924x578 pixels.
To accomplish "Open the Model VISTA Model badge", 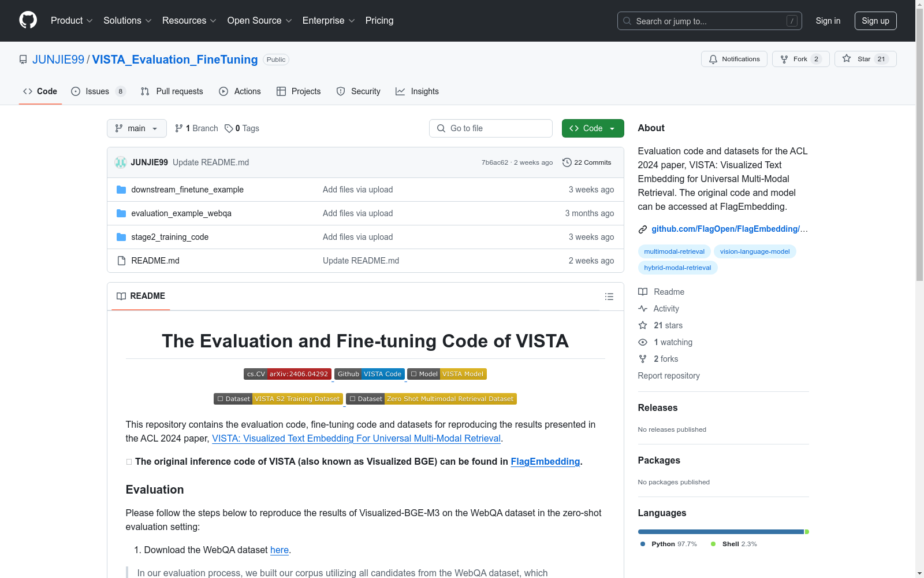I will pos(447,374).
